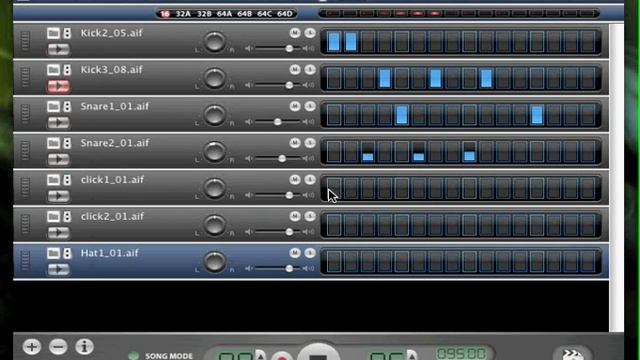Mute the Snare1_01.aif track
The image size is (640, 360).
[295, 106]
